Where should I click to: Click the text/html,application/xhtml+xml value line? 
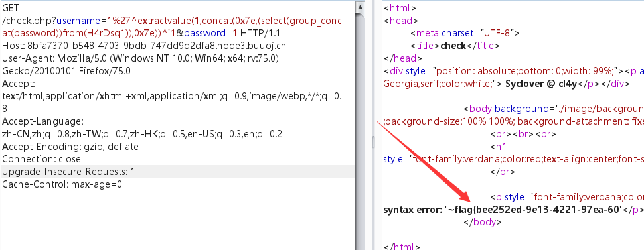pyautogui.click(x=172, y=96)
